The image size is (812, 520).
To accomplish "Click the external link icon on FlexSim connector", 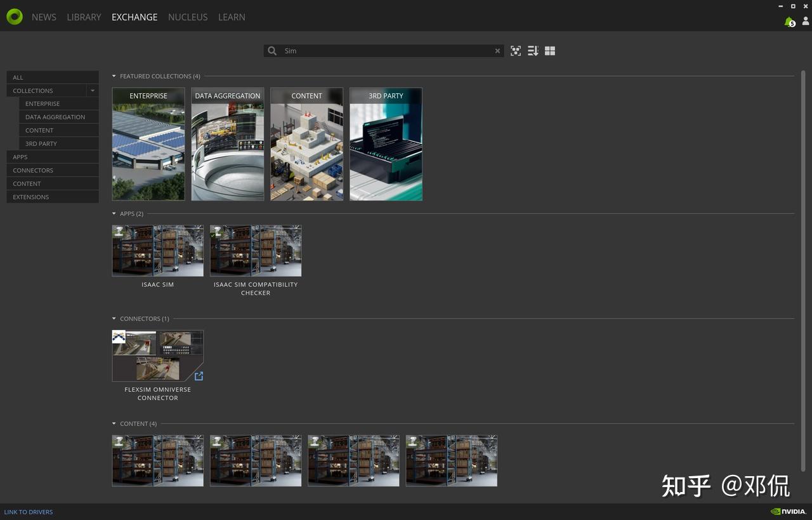I will coord(199,376).
